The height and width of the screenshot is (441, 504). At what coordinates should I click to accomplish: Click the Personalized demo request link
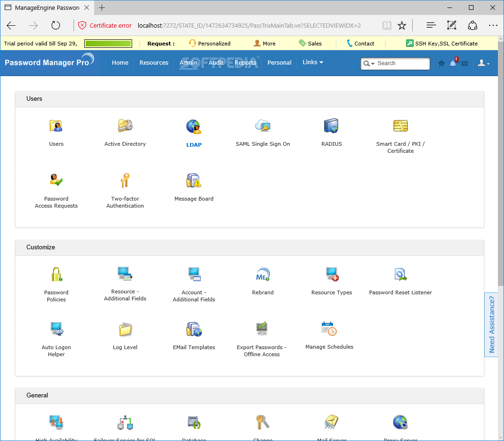[x=209, y=44]
